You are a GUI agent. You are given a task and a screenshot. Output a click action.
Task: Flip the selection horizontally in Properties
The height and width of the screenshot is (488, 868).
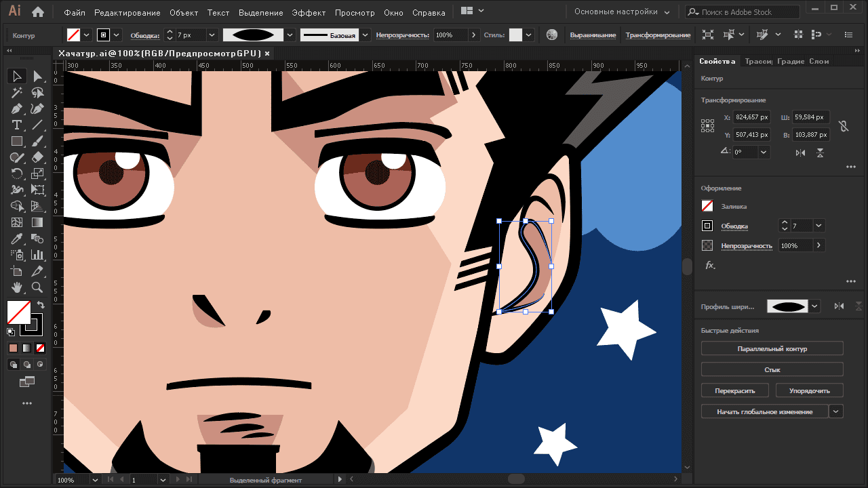tap(801, 153)
